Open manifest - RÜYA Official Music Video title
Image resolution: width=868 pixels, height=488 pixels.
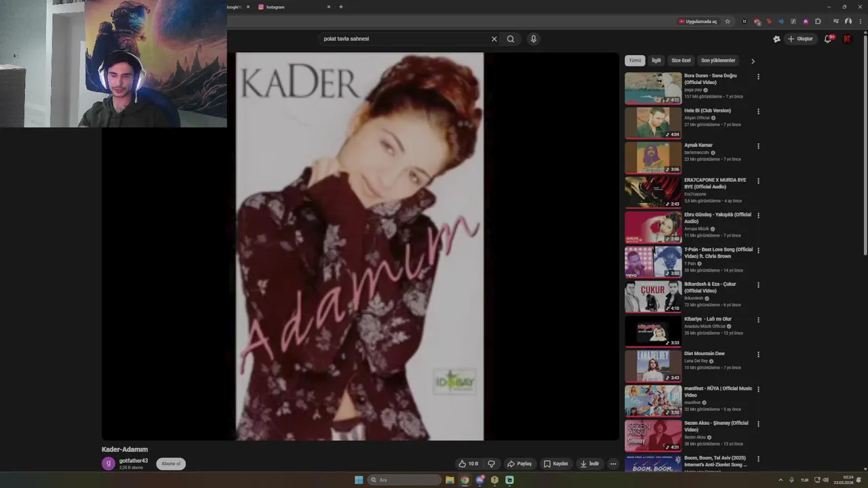[718, 392]
